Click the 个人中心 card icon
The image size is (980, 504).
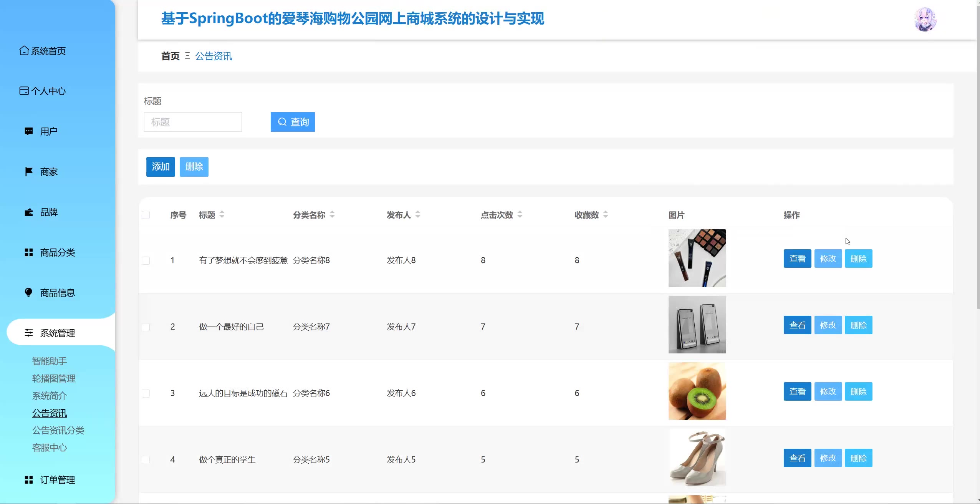pos(24,91)
